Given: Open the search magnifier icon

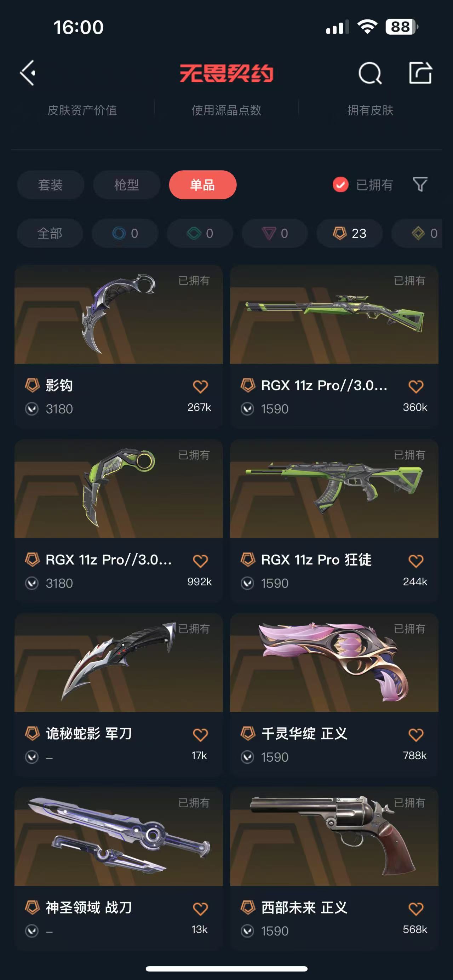Looking at the screenshot, I should point(370,73).
